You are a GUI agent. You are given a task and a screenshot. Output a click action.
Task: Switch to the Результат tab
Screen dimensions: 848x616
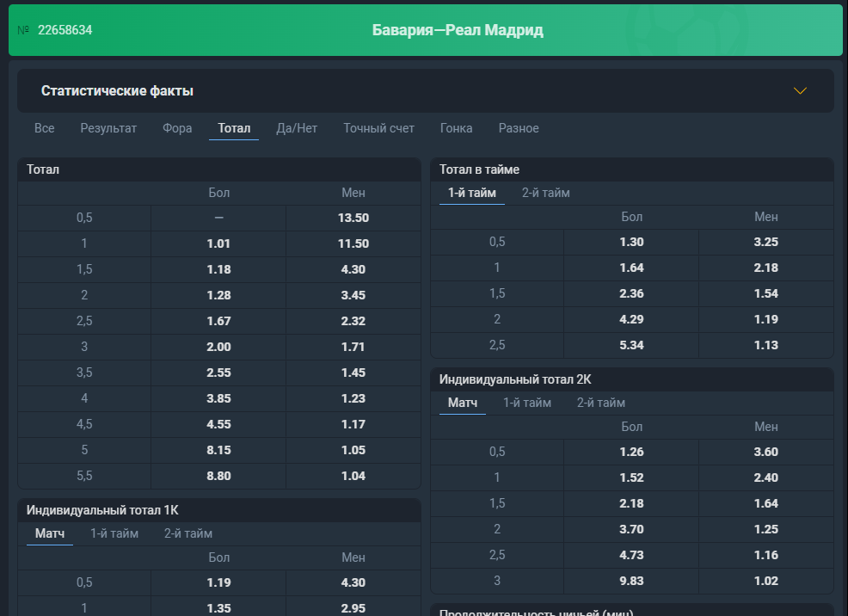click(108, 128)
